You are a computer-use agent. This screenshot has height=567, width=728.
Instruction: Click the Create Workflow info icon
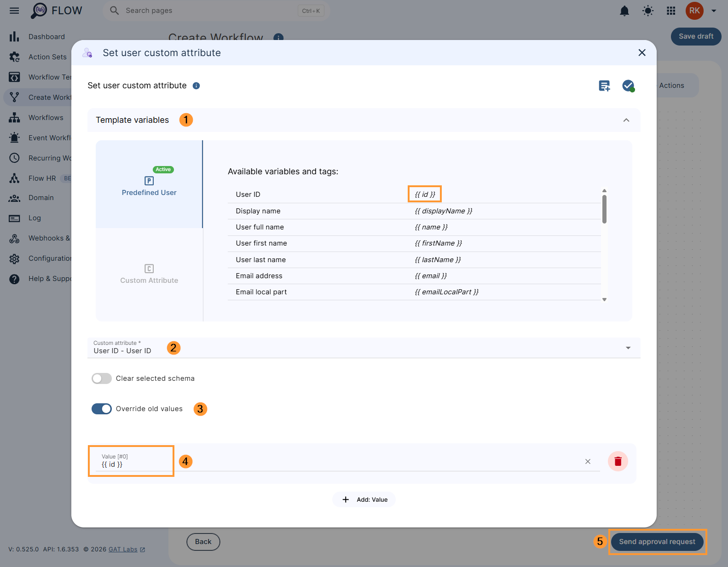tap(278, 37)
